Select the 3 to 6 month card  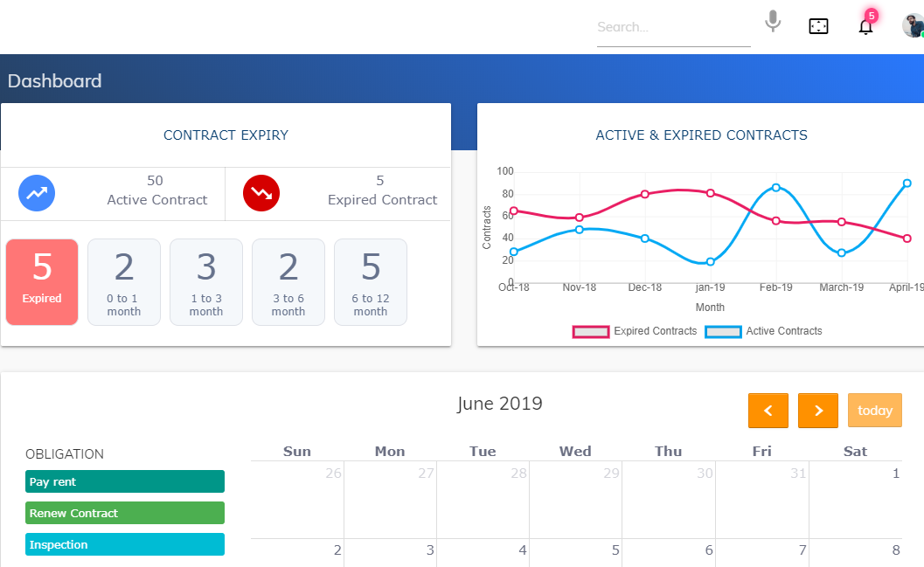pos(288,282)
